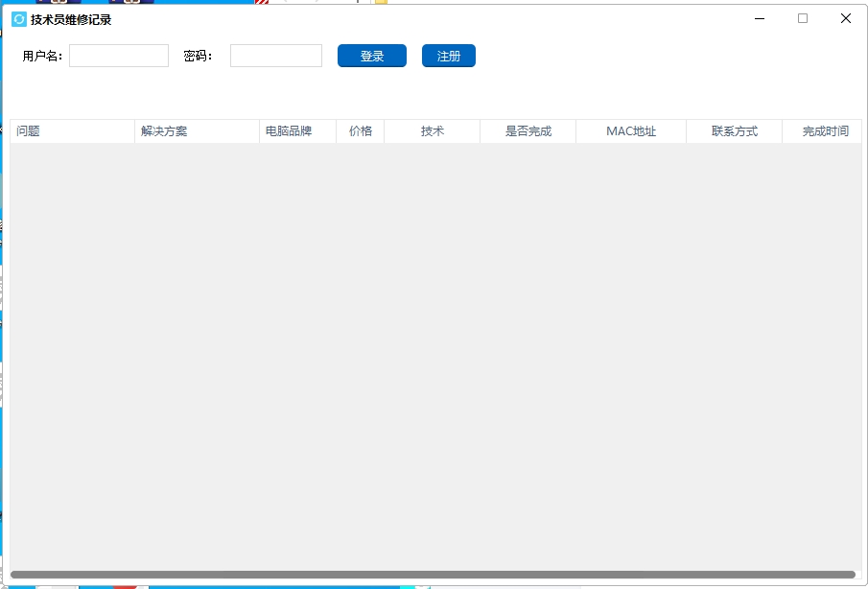Sort by the 价格 column header

pos(361,131)
